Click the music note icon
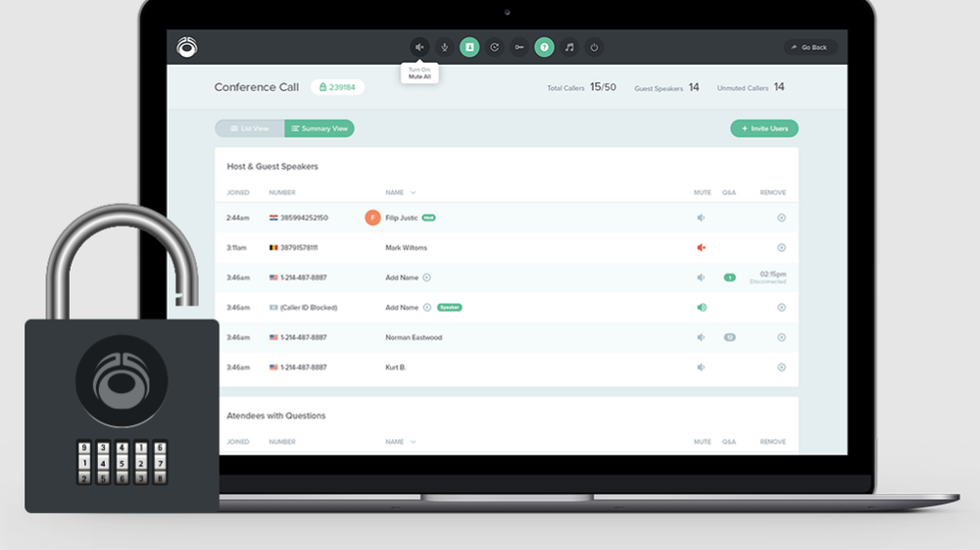 pyautogui.click(x=569, y=47)
